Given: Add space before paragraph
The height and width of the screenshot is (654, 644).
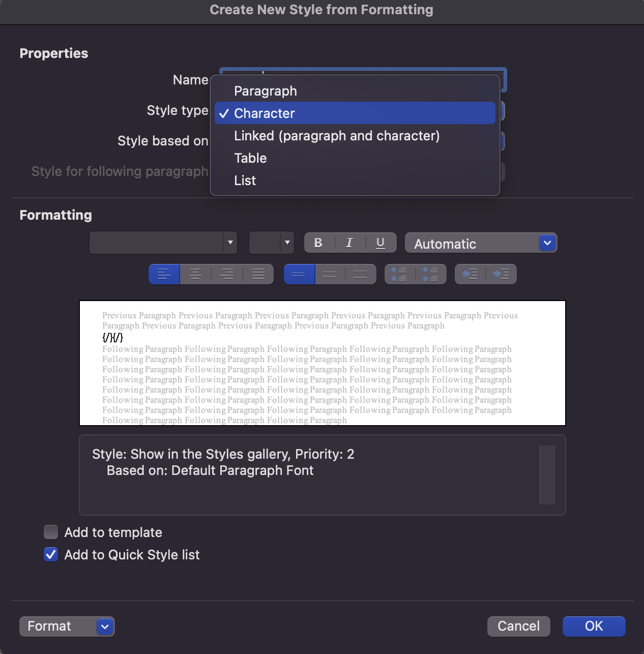Looking at the screenshot, I should pyautogui.click(x=400, y=274).
